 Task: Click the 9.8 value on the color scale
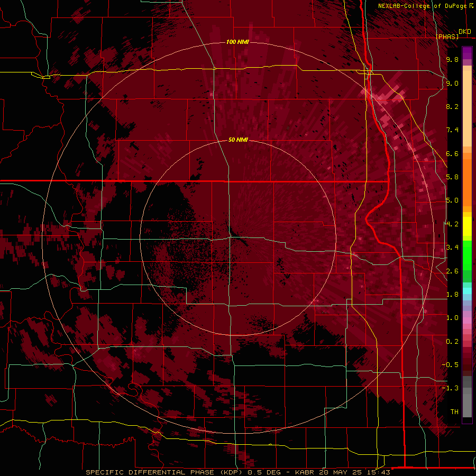(x=452, y=59)
